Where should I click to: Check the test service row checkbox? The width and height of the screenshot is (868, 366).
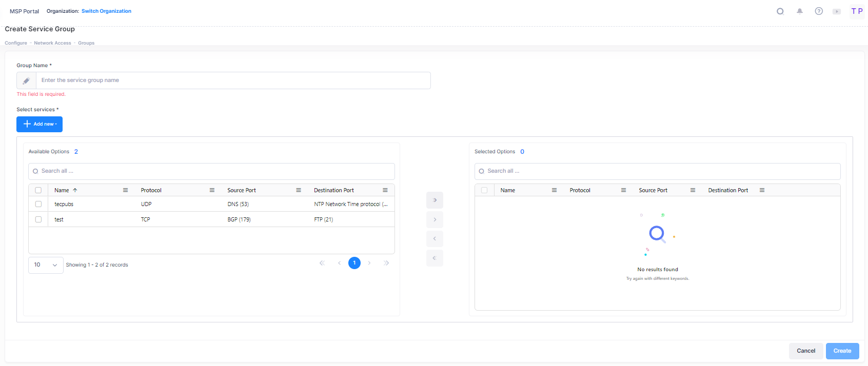click(x=38, y=219)
